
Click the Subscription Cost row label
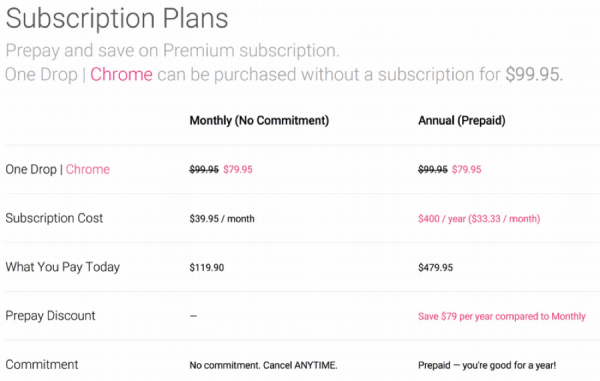tap(54, 218)
